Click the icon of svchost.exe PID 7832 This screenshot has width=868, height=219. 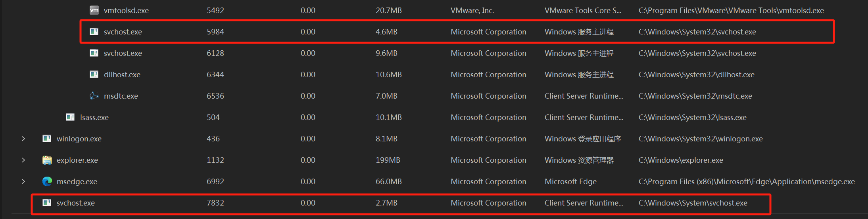[x=47, y=203]
